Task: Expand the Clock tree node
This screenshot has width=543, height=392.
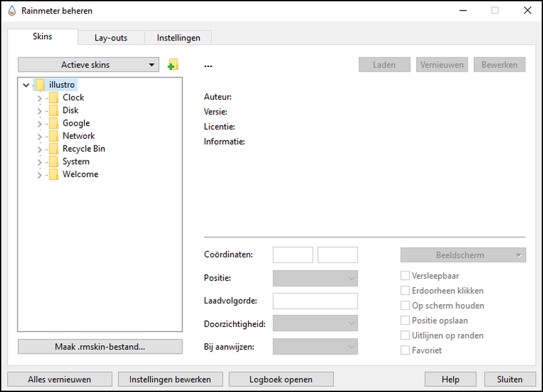Action: 40,98
